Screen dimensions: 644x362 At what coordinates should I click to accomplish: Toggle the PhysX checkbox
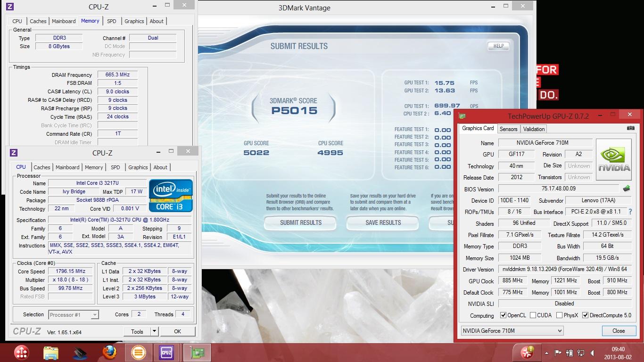click(559, 315)
